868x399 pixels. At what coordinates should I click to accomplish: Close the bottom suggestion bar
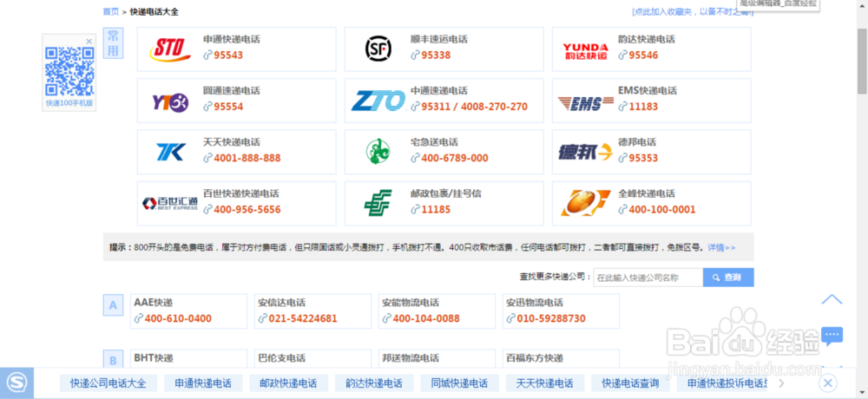827,383
